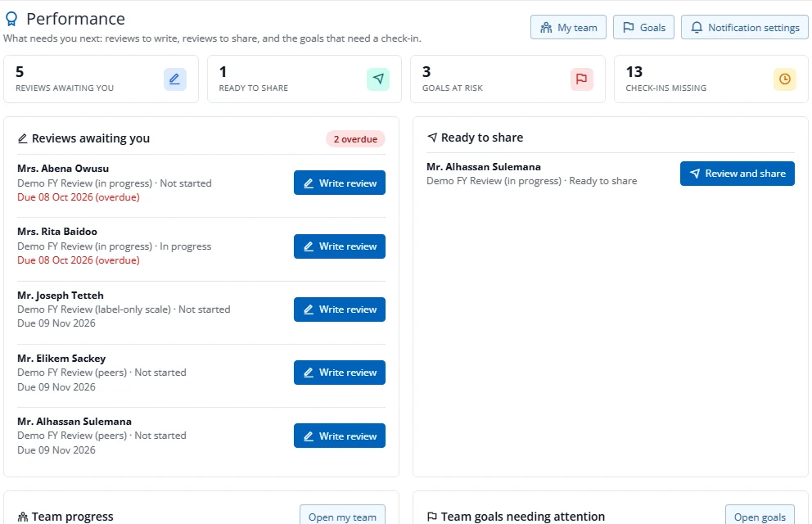
Task: Select the 3 Goals at Risk stat card
Action: pyautogui.click(x=508, y=79)
